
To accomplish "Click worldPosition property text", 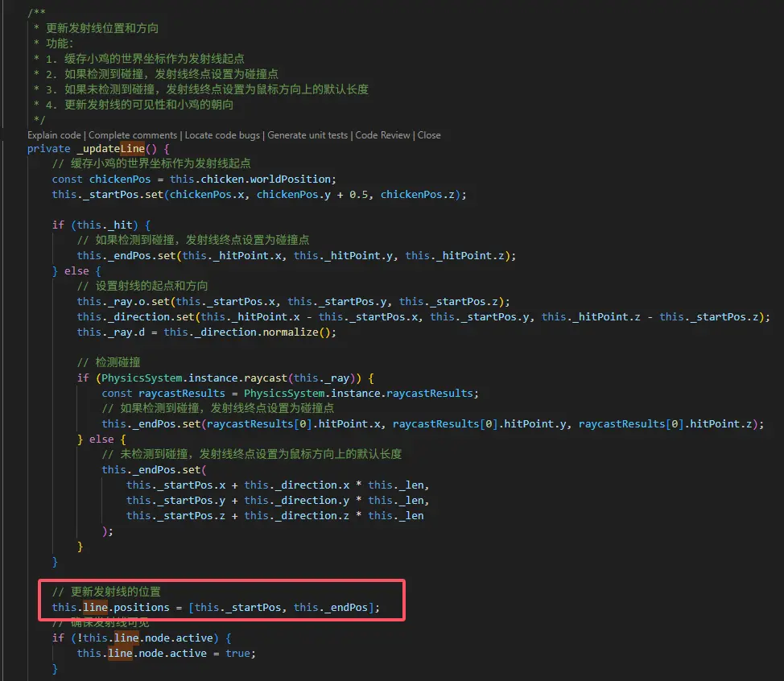I will (290, 179).
